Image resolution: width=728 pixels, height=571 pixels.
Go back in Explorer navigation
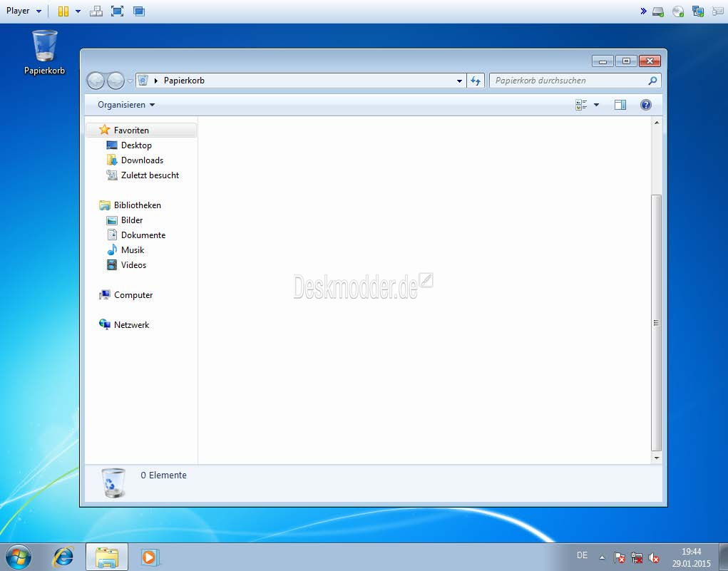[96, 81]
